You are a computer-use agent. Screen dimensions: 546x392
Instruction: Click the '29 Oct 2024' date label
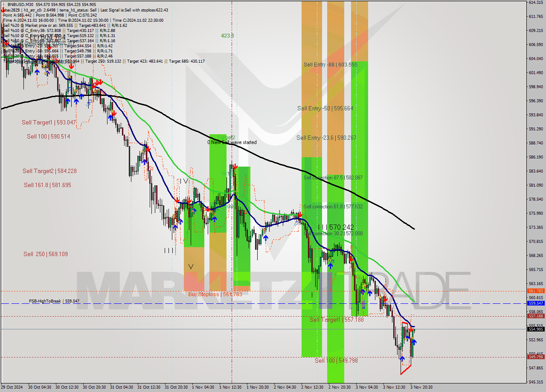coord(11,387)
